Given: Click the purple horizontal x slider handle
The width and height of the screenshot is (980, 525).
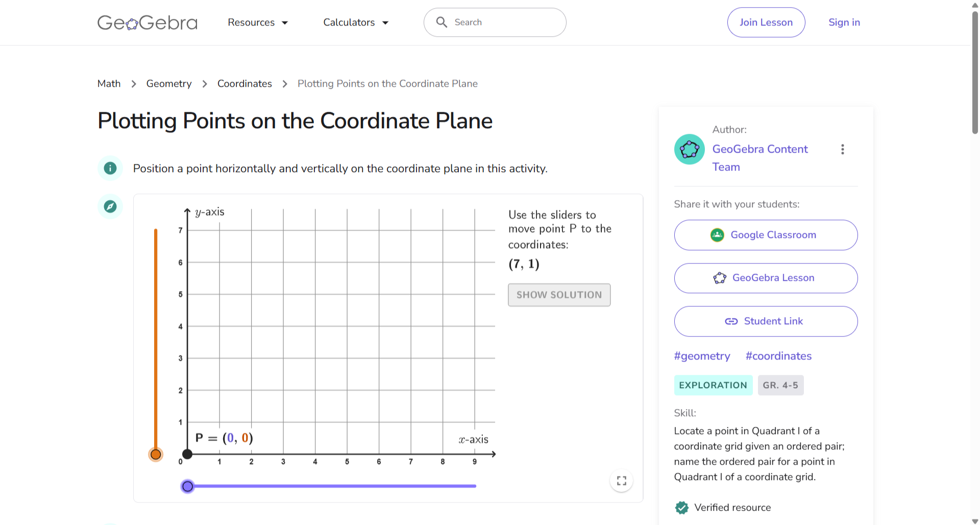Looking at the screenshot, I should click(x=188, y=486).
